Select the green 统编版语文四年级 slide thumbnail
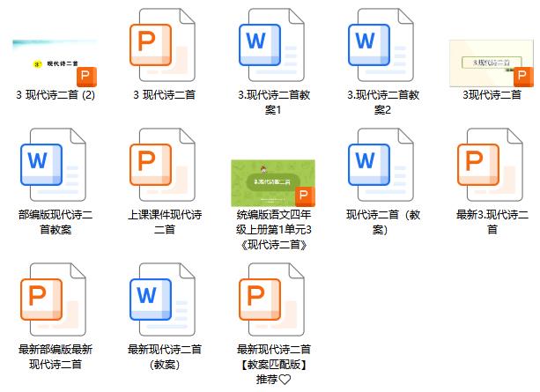Screen dimensions: 540x392 point(273,183)
